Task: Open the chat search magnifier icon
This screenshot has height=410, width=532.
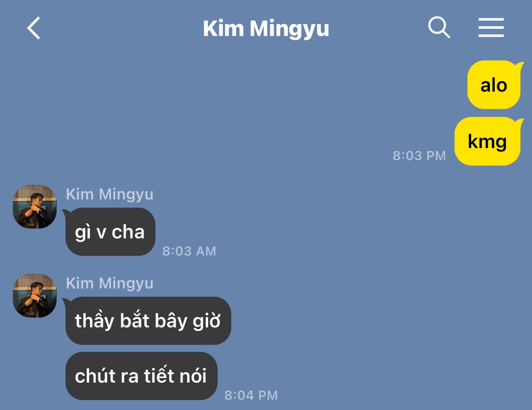Action: (439, 28)
